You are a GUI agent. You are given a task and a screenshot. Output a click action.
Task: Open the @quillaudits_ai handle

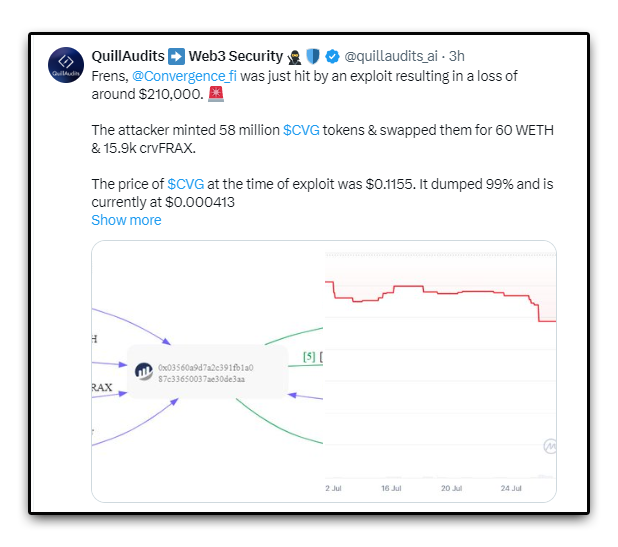pos(391,56)
